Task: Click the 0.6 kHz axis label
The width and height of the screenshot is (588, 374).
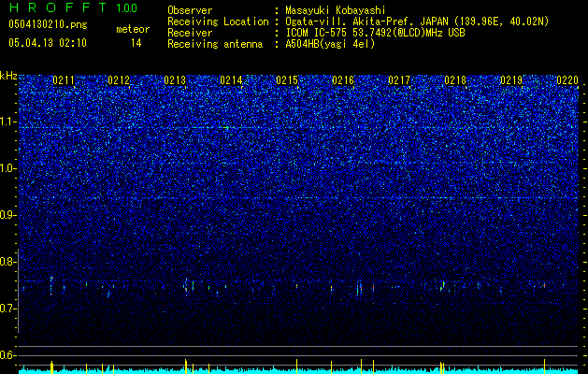Action: pyautogui.click(x=7, y=355)
